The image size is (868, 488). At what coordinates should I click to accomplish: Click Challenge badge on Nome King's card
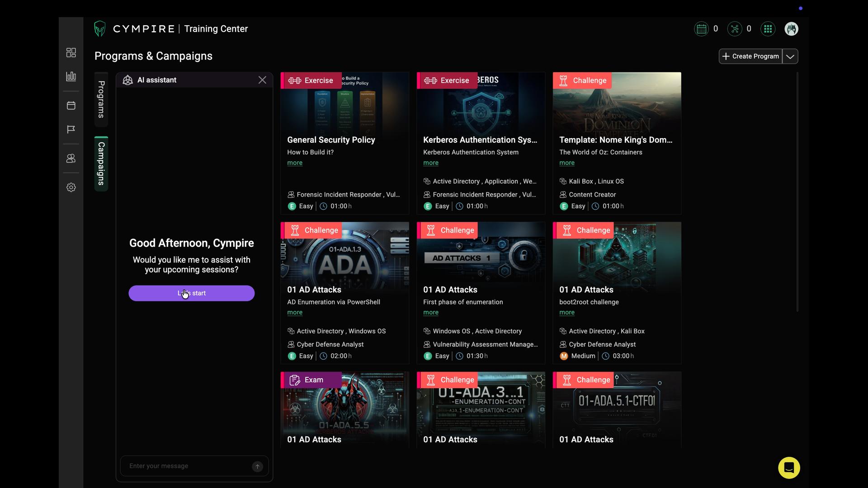tap(582, 80)
